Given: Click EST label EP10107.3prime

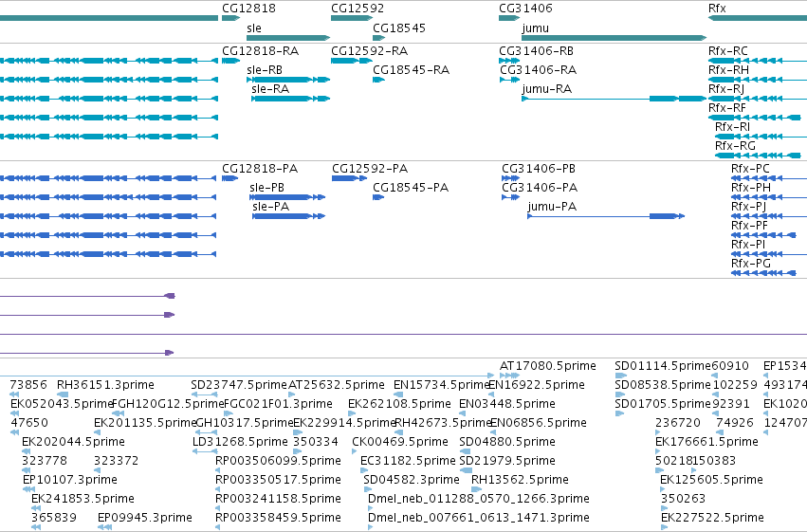Looking at the screenshot, I should pyautogui.click(x=69, y=480).
